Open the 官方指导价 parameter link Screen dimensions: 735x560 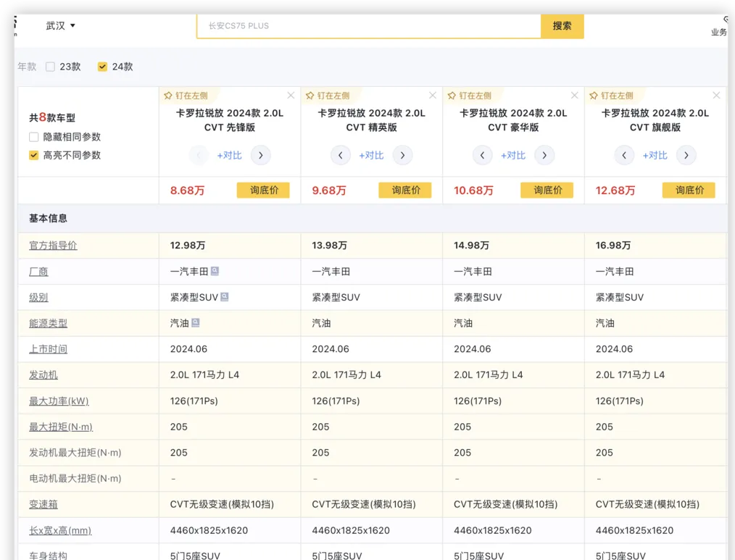[53, 246]
